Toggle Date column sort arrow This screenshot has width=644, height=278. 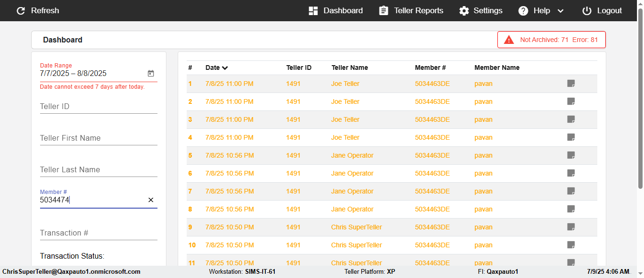tap(225, 68)
